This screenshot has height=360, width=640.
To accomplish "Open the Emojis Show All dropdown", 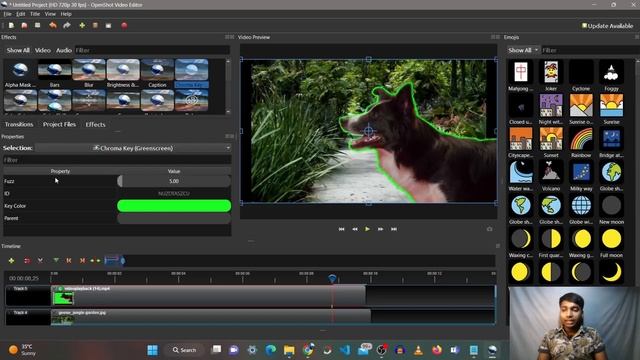I will pos(523,50).
